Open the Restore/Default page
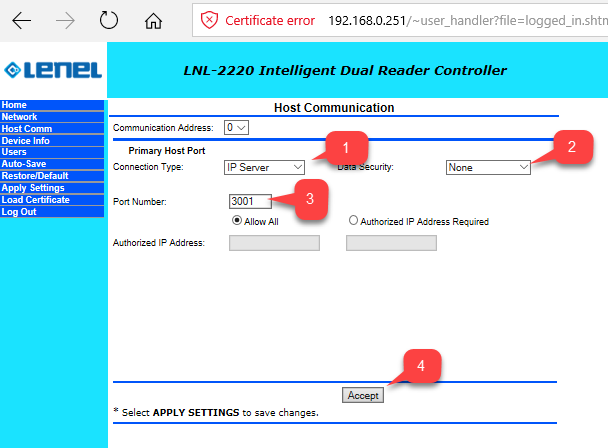 pyautogui.click(x=52, y=176)
